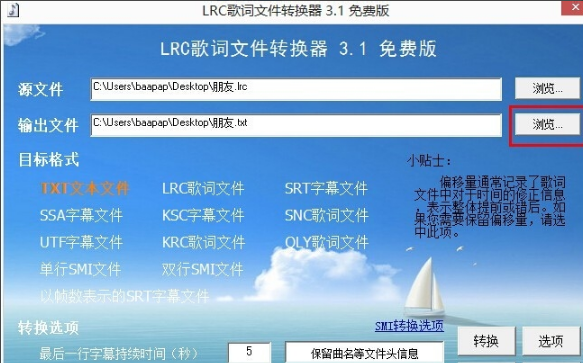Click the 小贴士 tip heading
Screen dimensions: 583x363
tap(429, 161)
